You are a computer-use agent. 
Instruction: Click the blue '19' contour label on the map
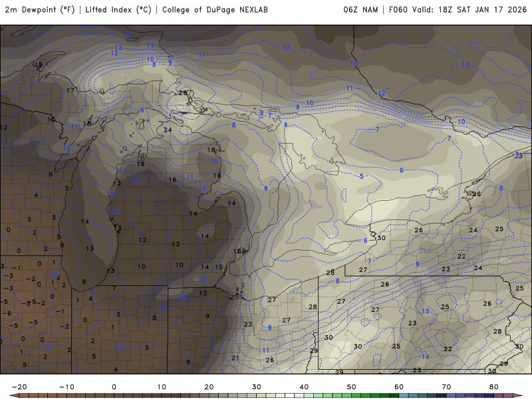point(47,347)
